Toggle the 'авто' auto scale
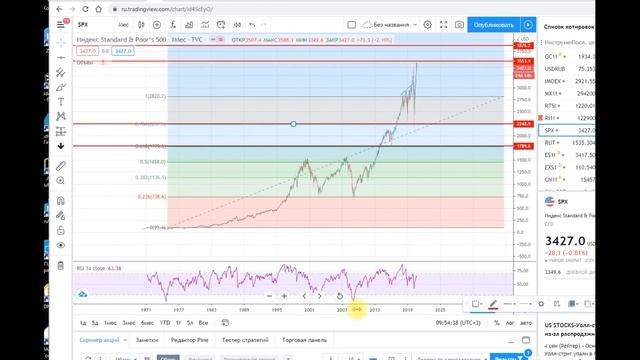Viewport: 640px width, 360px height. (526, 323)
